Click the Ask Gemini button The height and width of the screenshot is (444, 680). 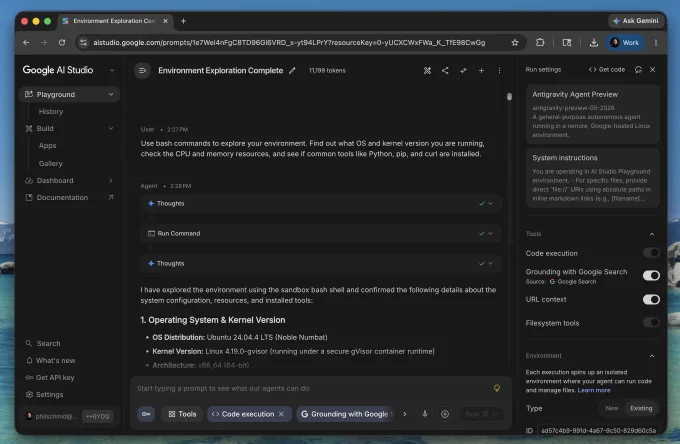636,21
